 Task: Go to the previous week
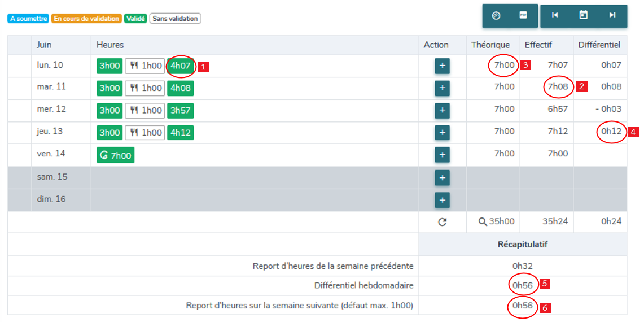click(555, 15)
